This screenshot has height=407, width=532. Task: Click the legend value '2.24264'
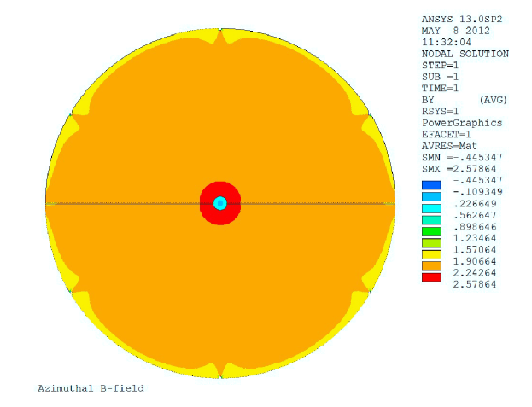click(475, 272)
